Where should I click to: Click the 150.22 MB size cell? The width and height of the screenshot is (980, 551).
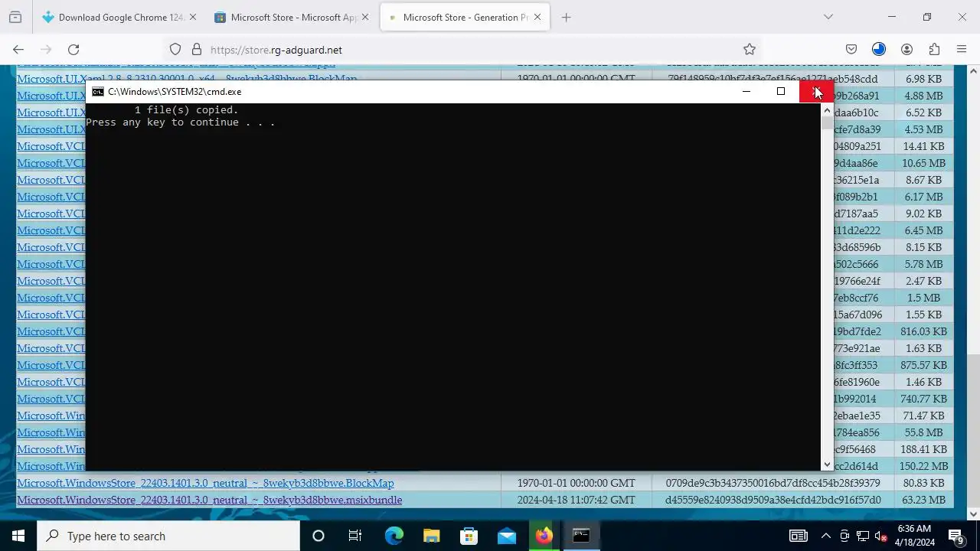[923, 466]
